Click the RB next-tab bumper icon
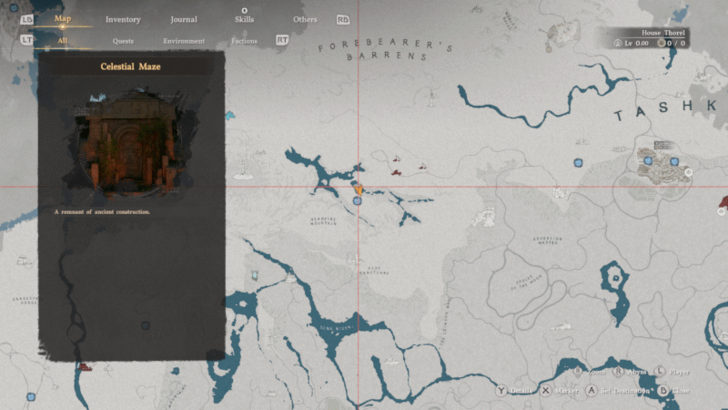Image resolution: width=728 pixels, height=410 pixels. (343, 20)
